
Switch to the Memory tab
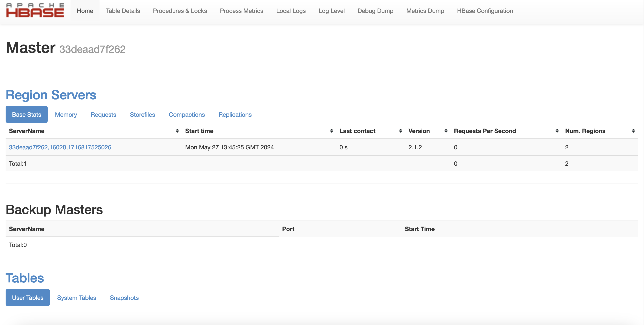click(66, 115)
